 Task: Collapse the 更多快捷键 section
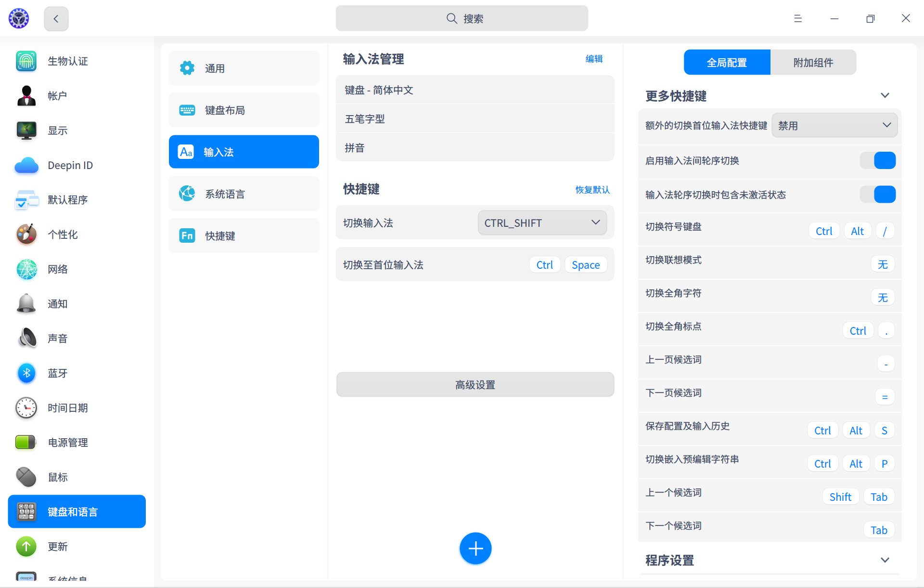(885, 95)
